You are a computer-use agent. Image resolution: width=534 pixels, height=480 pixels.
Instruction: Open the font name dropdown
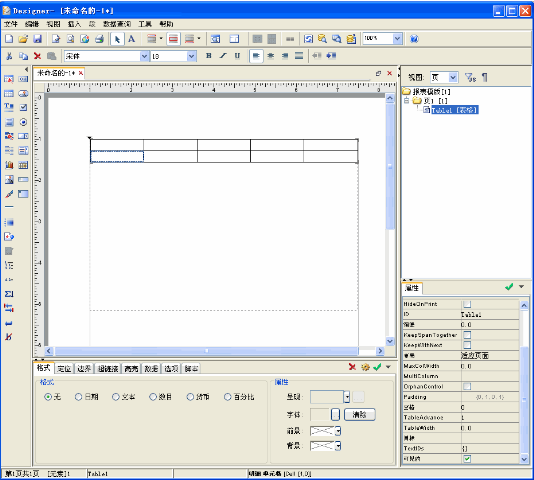[x=144, y=56]
